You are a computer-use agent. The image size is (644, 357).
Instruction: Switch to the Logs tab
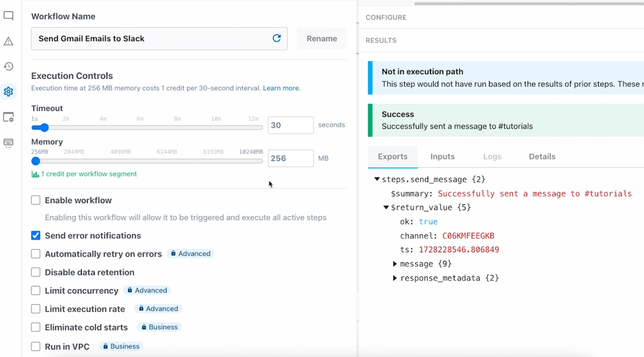point(492,157)
